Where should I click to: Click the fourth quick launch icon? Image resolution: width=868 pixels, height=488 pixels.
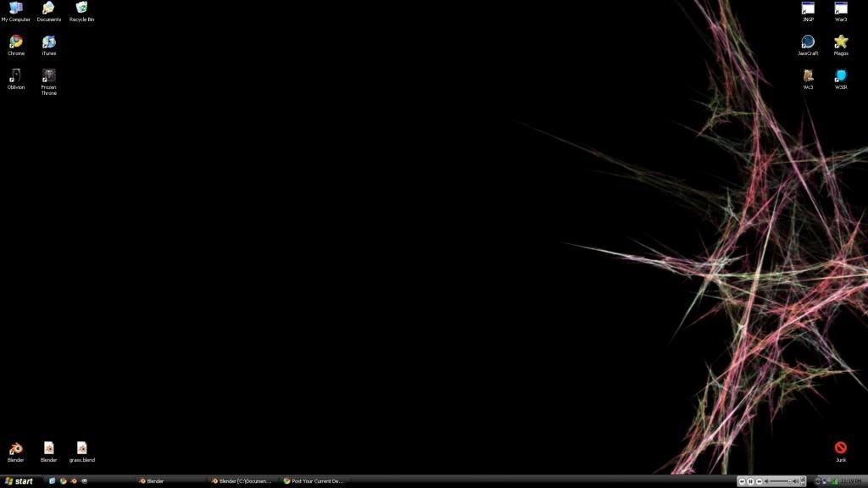click(84, 481)
